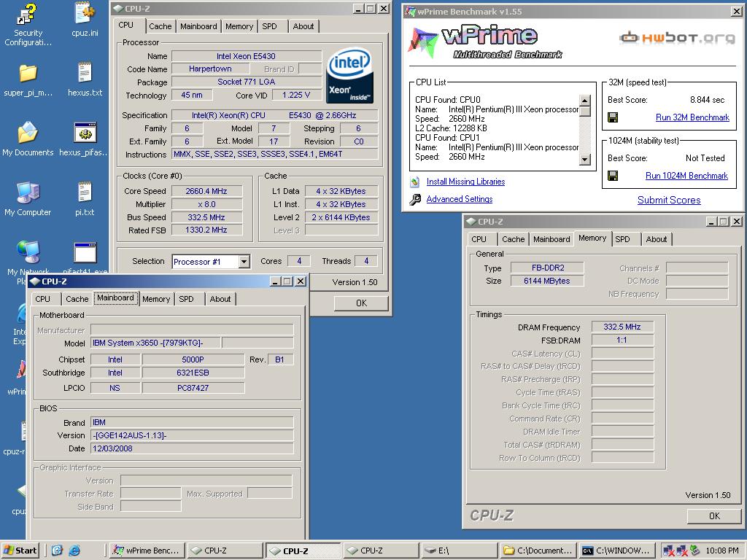
Task: Click the Intel Xeon inside logo
Action: [349, 76]
